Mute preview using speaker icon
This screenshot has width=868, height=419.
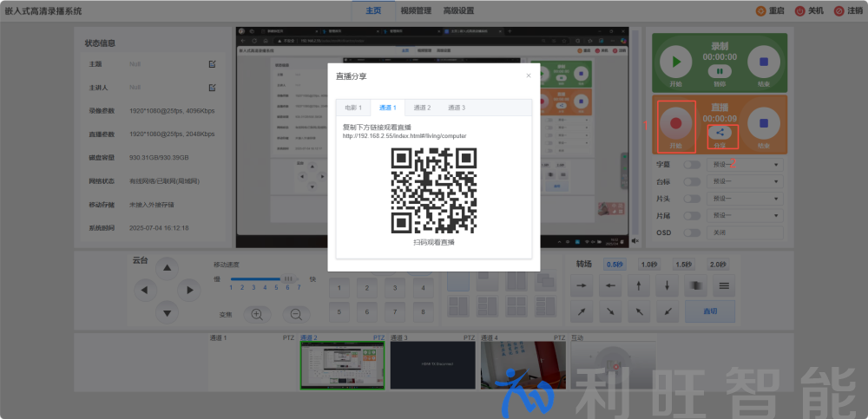(x=635, y=241)
